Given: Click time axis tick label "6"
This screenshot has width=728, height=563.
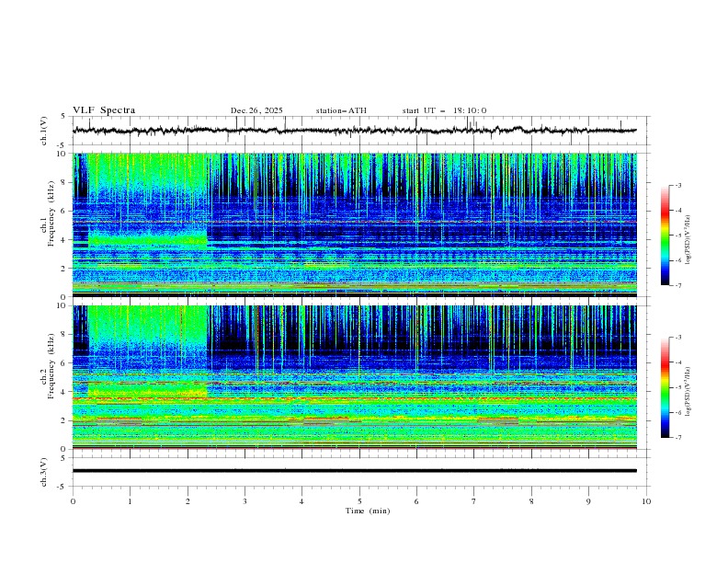Looking at the screenshot, I should [x=416, y=501].
